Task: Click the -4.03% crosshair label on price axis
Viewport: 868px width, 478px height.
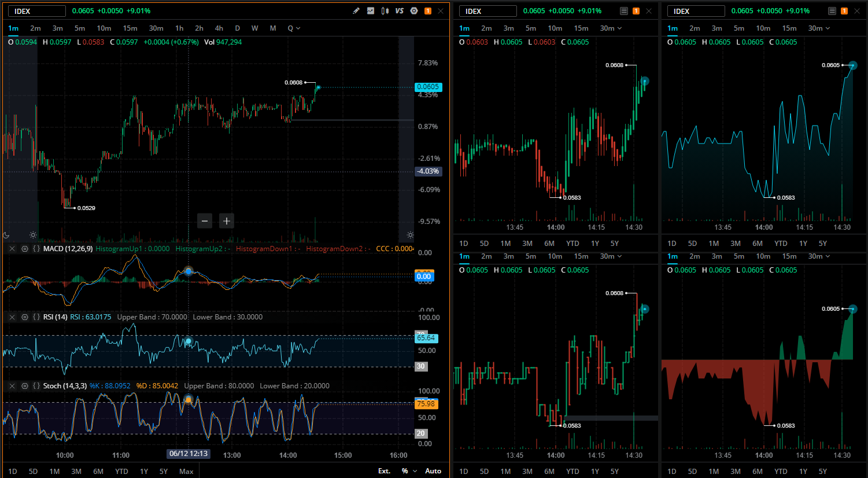Action: coord(429,171)
